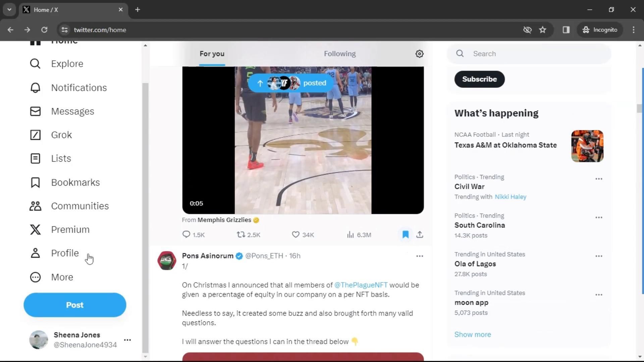Open more options on Pons Asinorum post
This screenshot has width=644, height=362.
coord(419,256)
